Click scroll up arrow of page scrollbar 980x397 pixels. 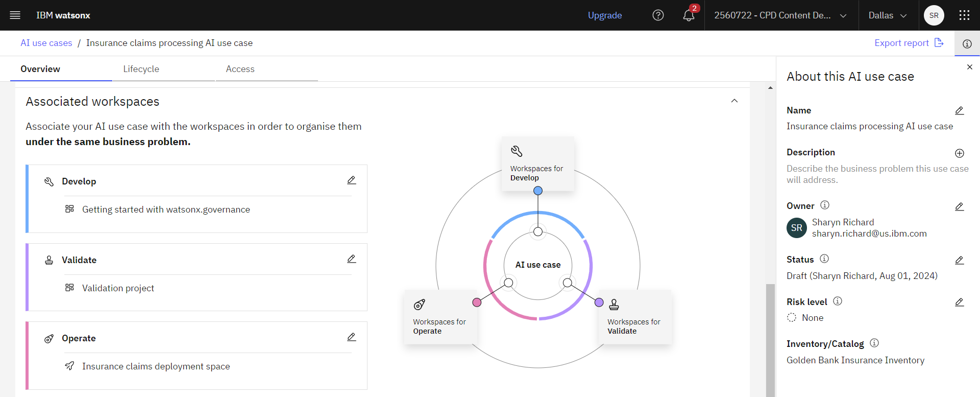tap(770, 88)
